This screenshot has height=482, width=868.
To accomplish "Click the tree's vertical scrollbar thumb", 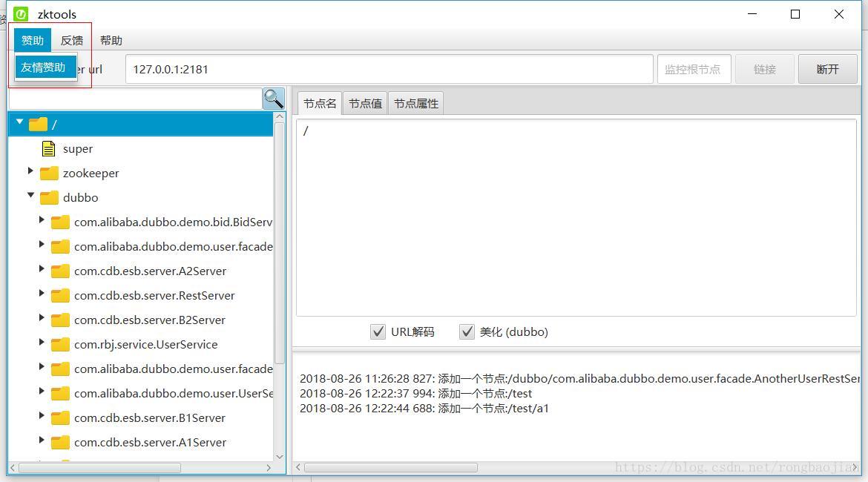I will [280, 243].
